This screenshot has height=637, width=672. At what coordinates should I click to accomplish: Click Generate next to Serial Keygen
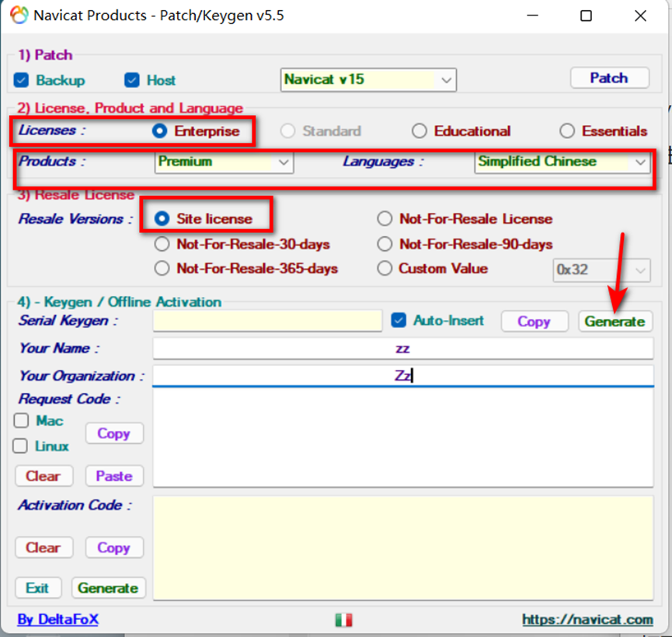point(615,321)
